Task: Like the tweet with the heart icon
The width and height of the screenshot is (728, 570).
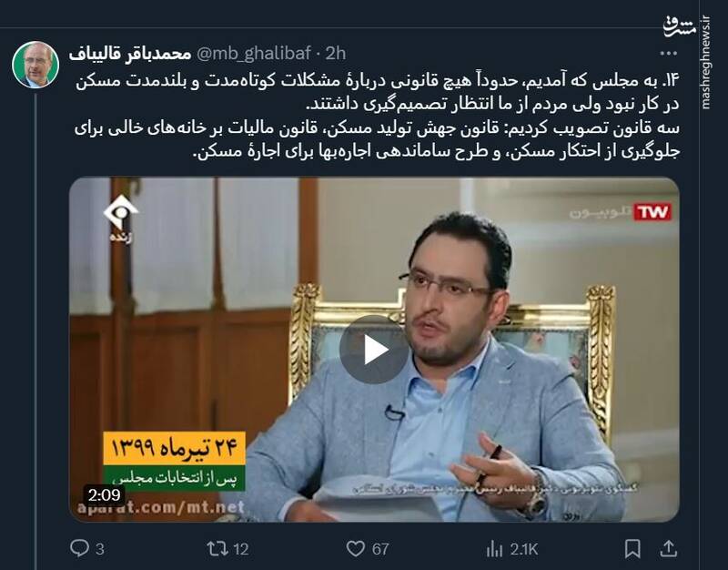Action: pos(356,549)
